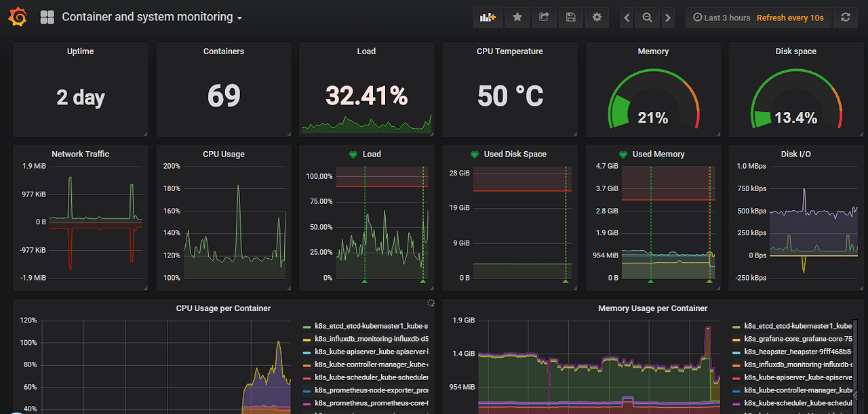The height and width of the screenshot is (414, 868).
Task: Open color picker for k8s_kube-apiserver in Memory legend
Action: 736,378
